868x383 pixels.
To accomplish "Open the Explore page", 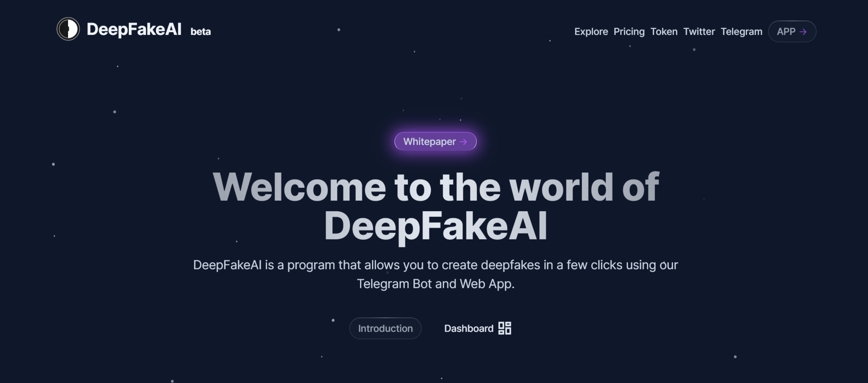I will 591,32.
